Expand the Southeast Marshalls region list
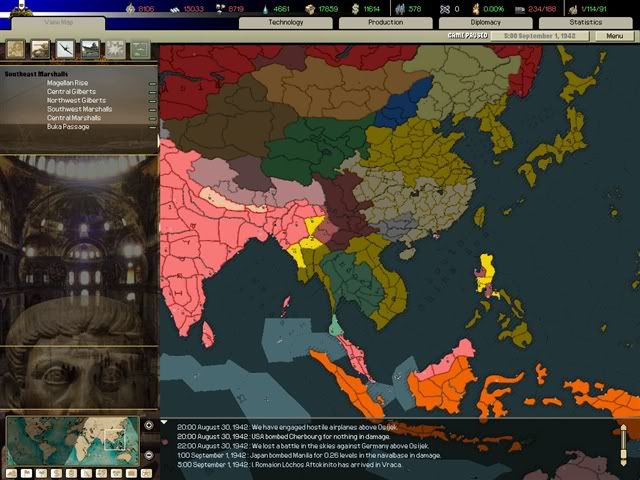This screenshot has width=640, height=480. tap(40, 74)
